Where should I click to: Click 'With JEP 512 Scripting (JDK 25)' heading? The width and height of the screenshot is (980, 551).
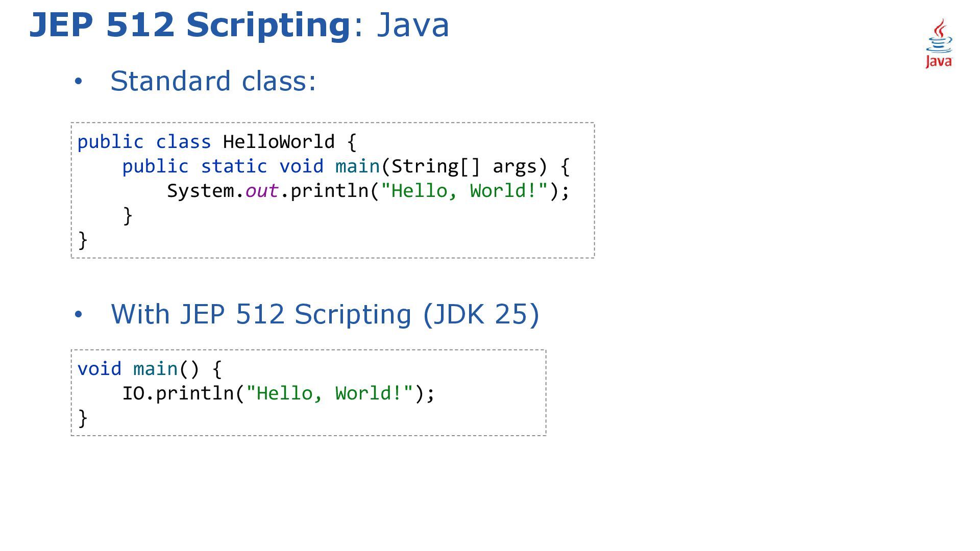[x=325, y=314]
